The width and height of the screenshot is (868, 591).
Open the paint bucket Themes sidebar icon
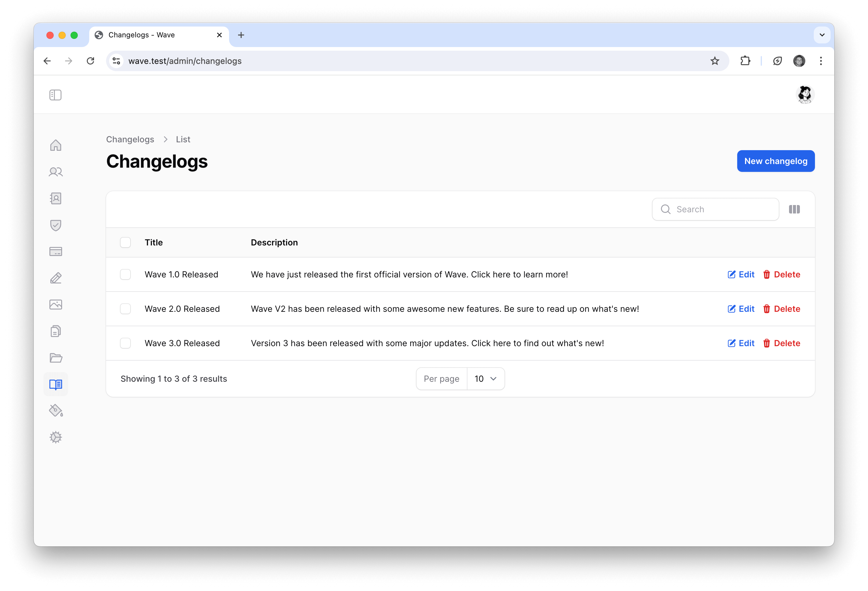click(x=56, y=411)
